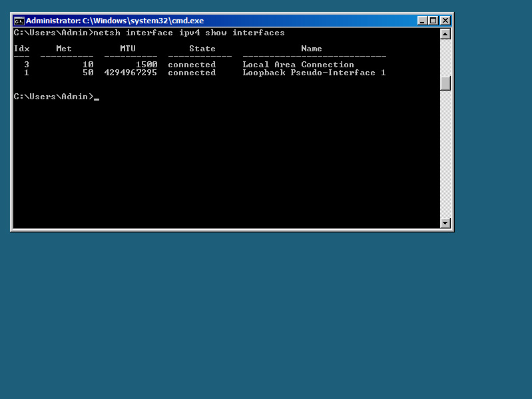
Task: Click the 'State' column header
Action: tap(202, 49)
